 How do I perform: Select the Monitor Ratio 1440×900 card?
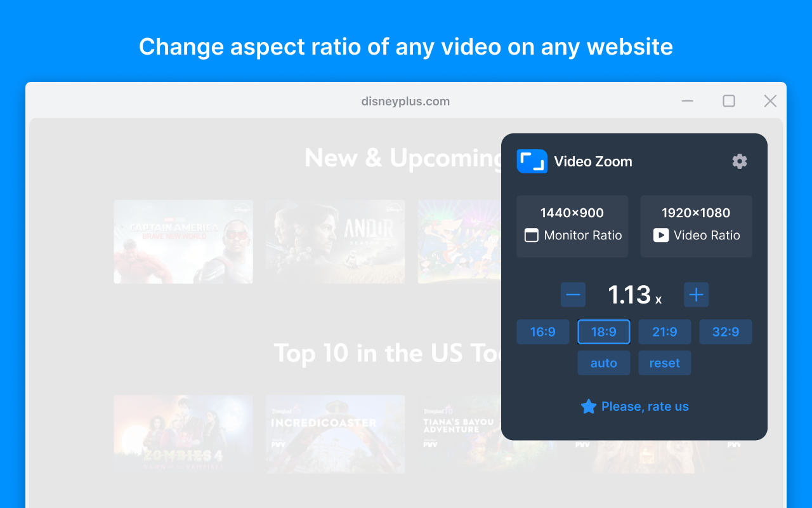(572, 226)
